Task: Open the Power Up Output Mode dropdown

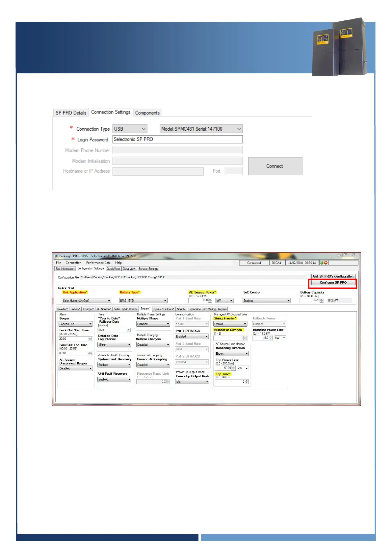Action: [x=193, y=382]
